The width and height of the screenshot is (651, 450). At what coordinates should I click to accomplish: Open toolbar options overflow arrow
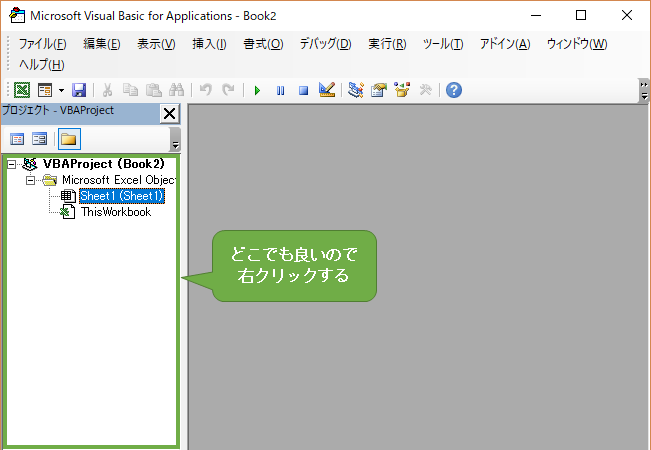[x=644, y=90]
